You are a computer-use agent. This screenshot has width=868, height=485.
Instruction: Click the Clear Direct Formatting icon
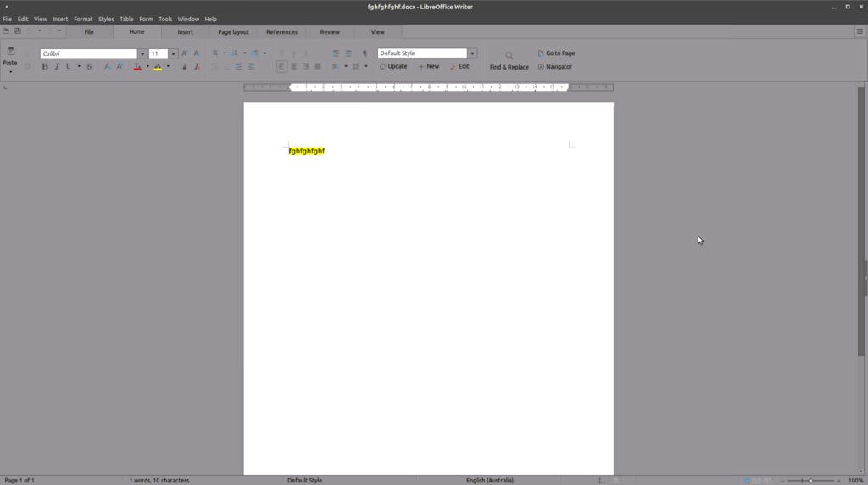pos(197,66)
